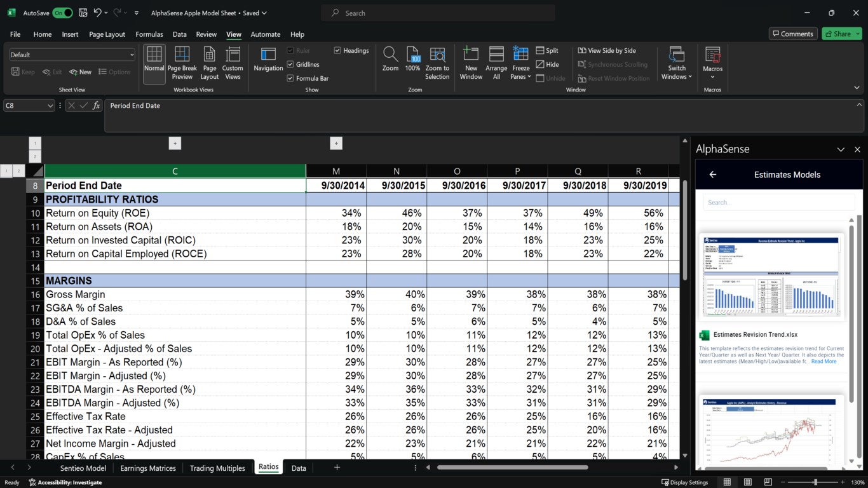Click New sheet view button

(x=81, y=72)
